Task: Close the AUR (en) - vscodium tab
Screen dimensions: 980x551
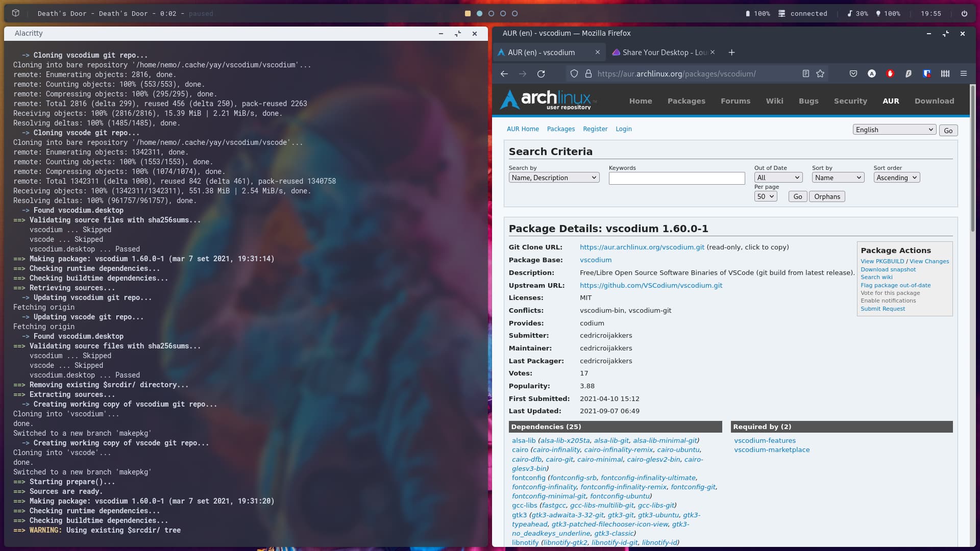Action: point(598,53)
